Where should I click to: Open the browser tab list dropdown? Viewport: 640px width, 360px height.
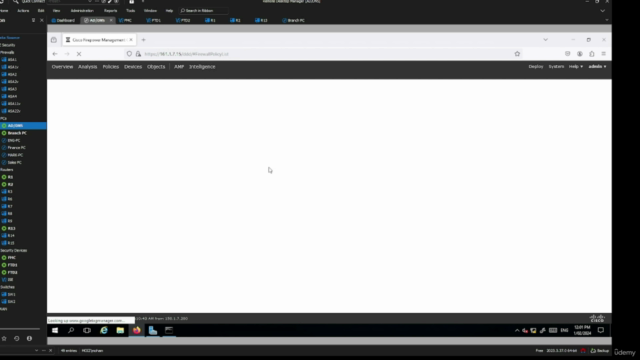[545, 40]
